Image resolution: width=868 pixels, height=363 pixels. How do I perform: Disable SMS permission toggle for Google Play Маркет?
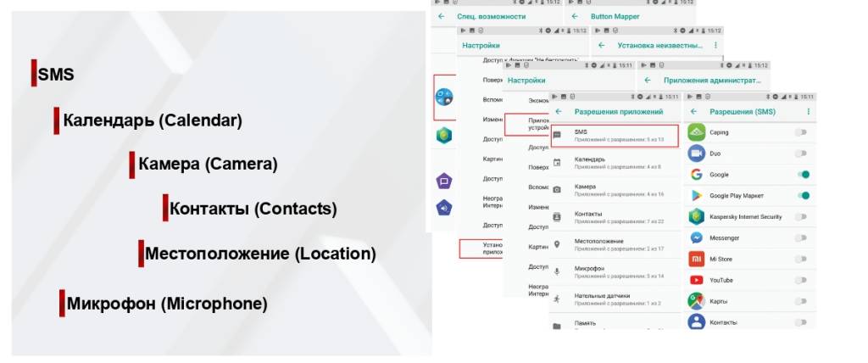[x=800, y=196]
